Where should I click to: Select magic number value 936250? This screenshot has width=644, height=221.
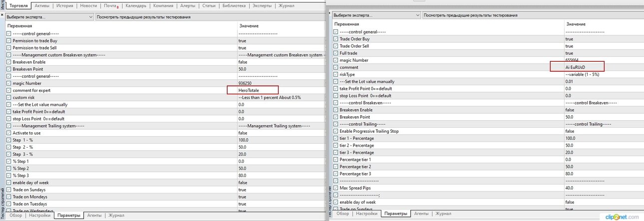[x=245, y=83]
